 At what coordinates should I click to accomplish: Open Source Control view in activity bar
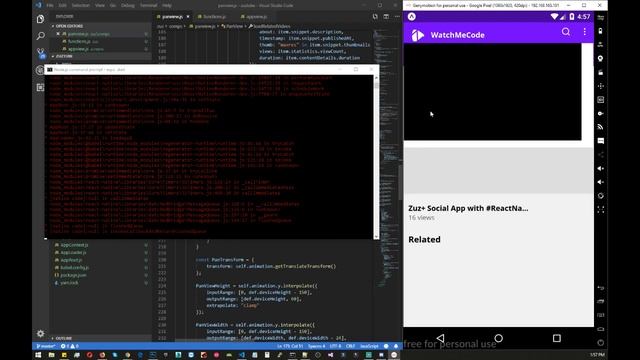(x=40, y=52)
